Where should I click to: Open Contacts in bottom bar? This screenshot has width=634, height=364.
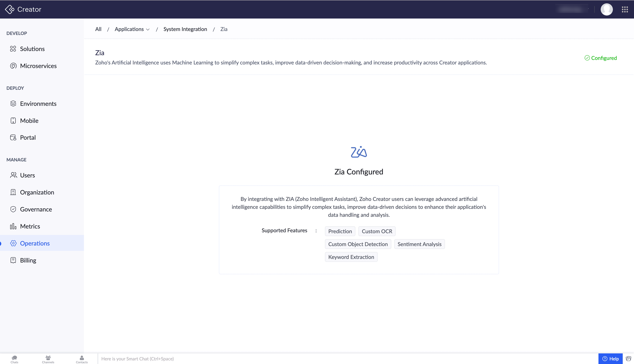(x=82, y=359)
